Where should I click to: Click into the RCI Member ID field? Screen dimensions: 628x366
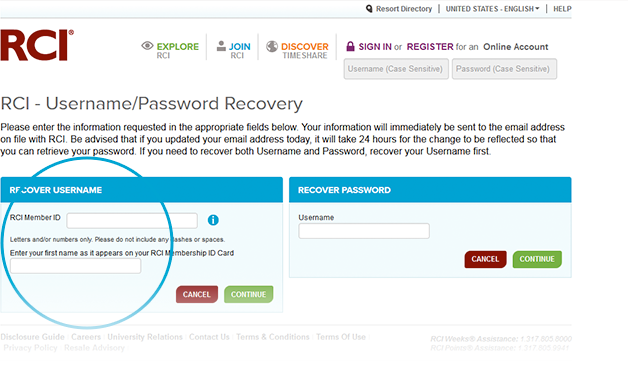coord(132,221)
